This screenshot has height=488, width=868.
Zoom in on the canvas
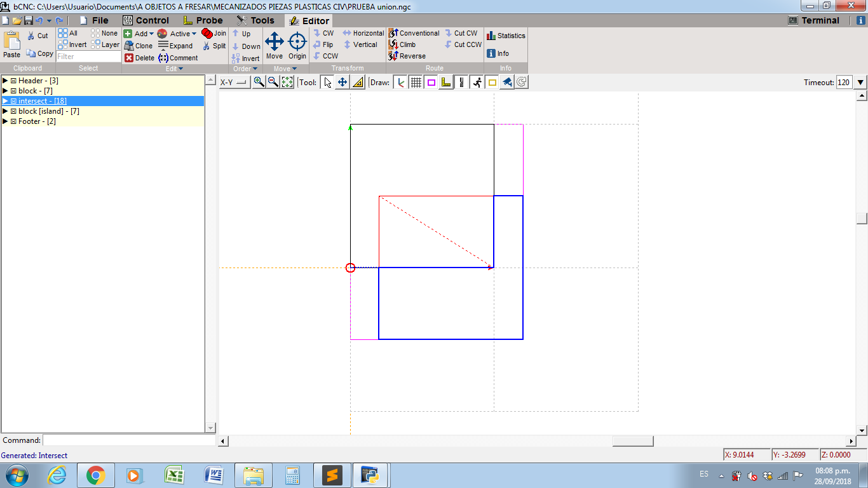pyautogui.click(x=259, y=82)
